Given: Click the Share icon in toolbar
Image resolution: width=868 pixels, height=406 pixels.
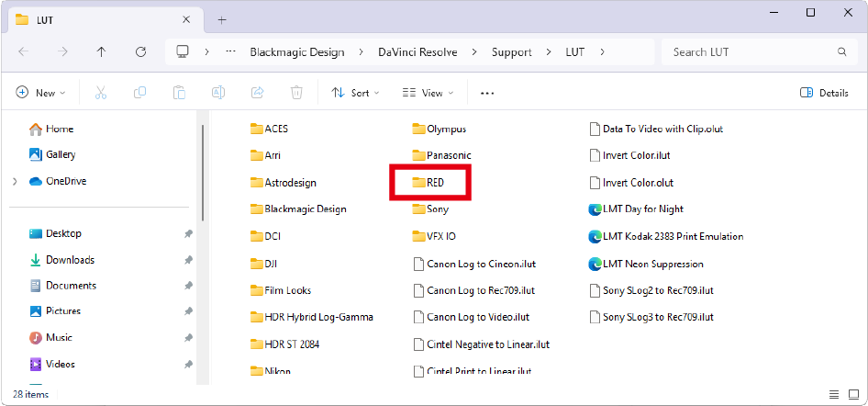Looking at the screenshot, I should tap(258, 93).
